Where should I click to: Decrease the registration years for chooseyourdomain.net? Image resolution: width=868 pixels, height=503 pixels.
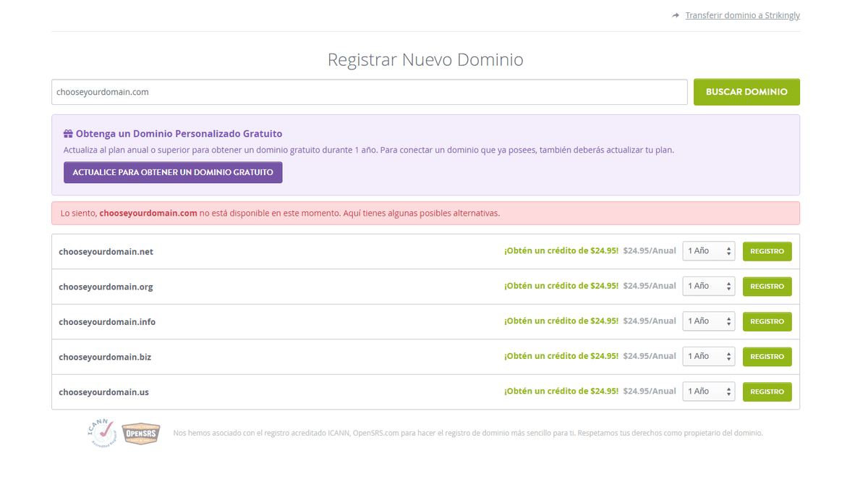click(x=729, y=253)
